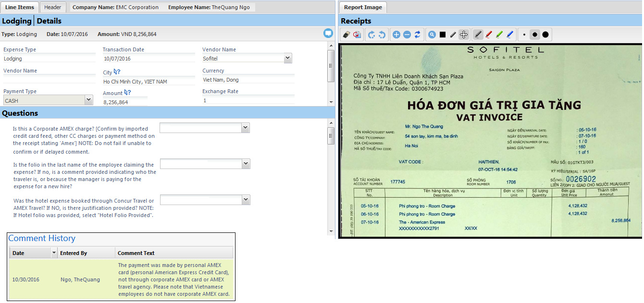Zoom out of the receipt image
This screenshot has width=644, height=303.
407,35
